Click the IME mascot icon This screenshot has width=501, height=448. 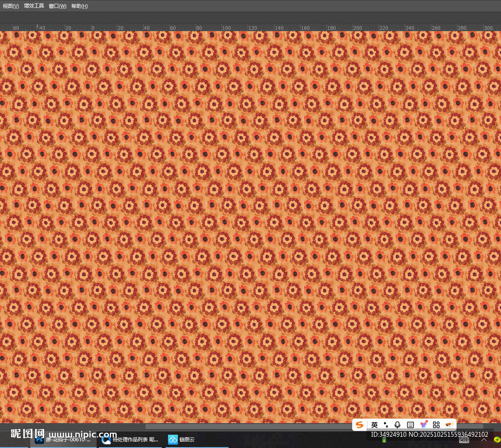(x=449, y=424)
